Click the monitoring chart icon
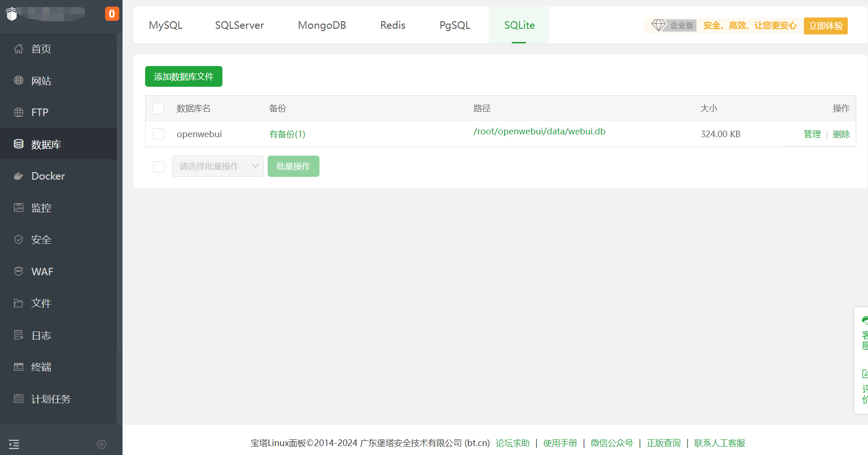Image resolution: width=868 pixels, height=455 pixels. click(x=18, y=207)
